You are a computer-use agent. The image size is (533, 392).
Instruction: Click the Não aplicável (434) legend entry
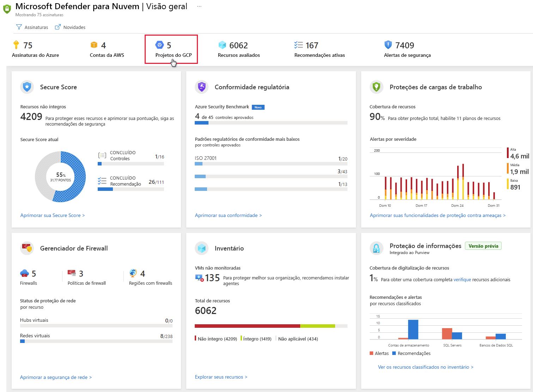click(297, 339)
